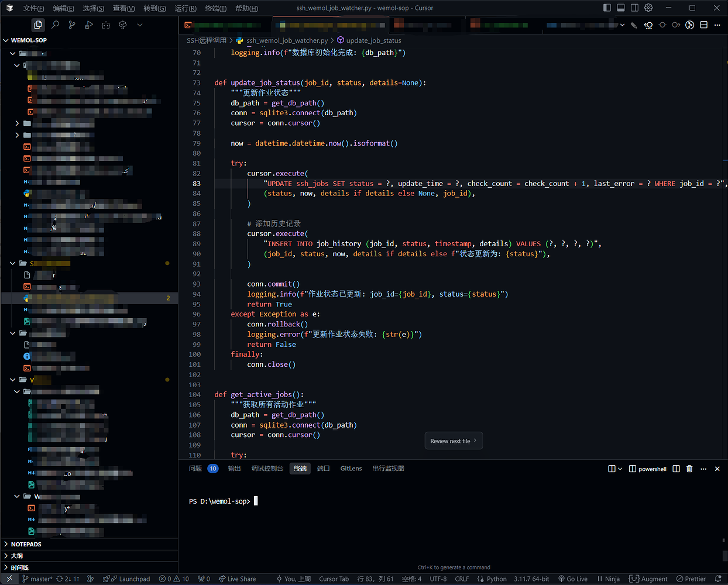Open editor more actions ellipsis
This screenshot has width=728, height=585.
(x=717, y=25)
